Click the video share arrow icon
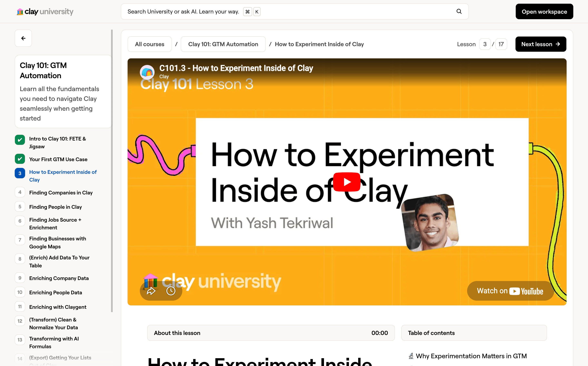 pos(151,291)
